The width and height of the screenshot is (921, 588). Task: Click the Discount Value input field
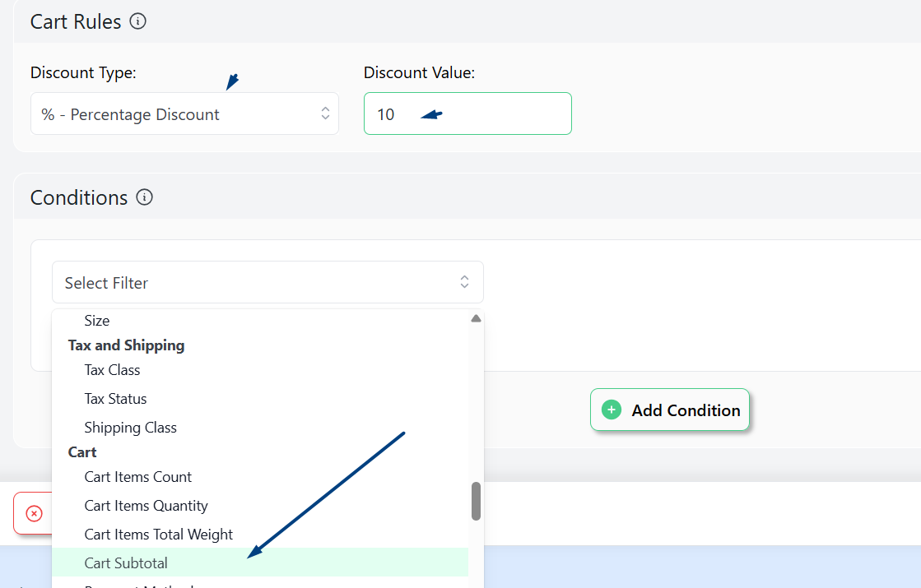(x=467, y=113)
